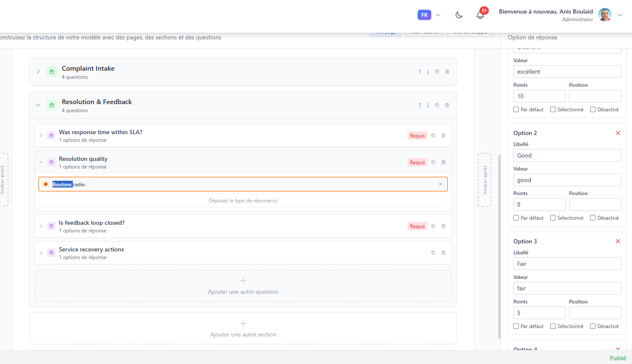The image size is (632, 364).
Task: Remove Option 2 with red X
Action: pyautogui.click(x=618, y=133)
